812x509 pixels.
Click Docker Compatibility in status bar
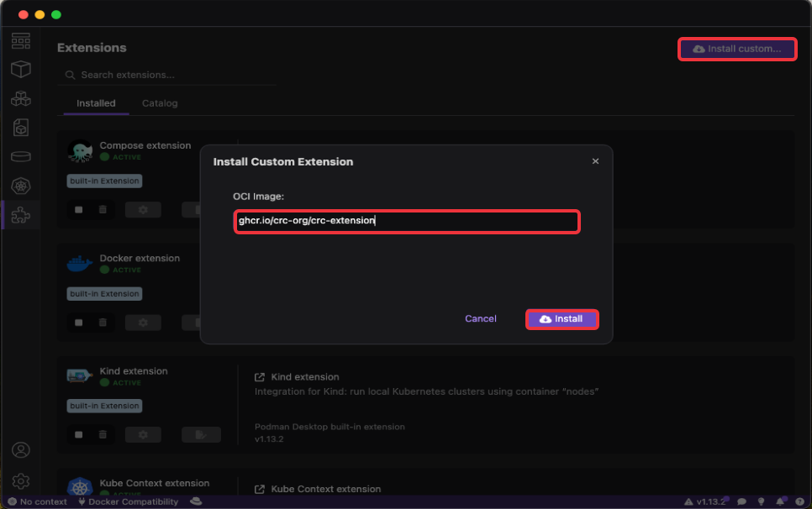click(128, 501)
